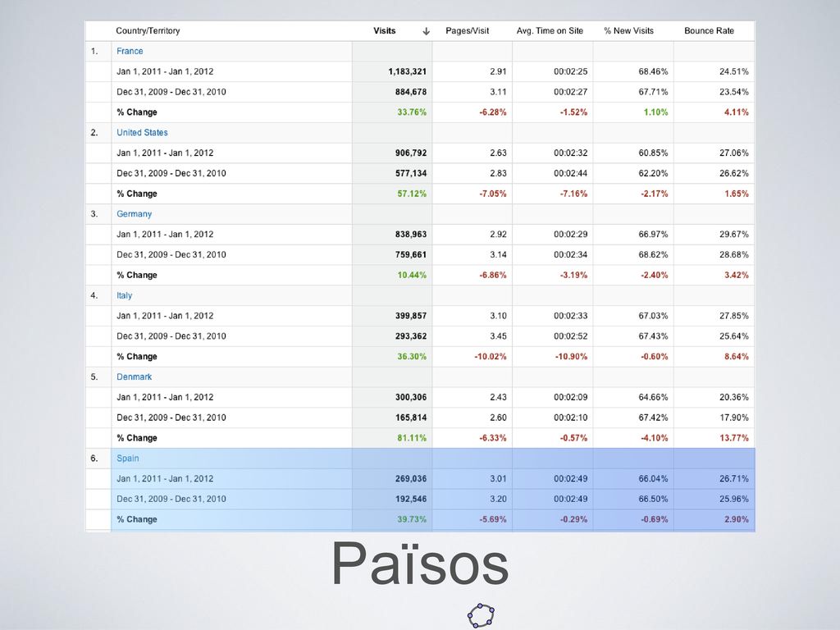Sort by % New Visits header
Viewport: 840px width, 630px height.
[x=629, y=30]
